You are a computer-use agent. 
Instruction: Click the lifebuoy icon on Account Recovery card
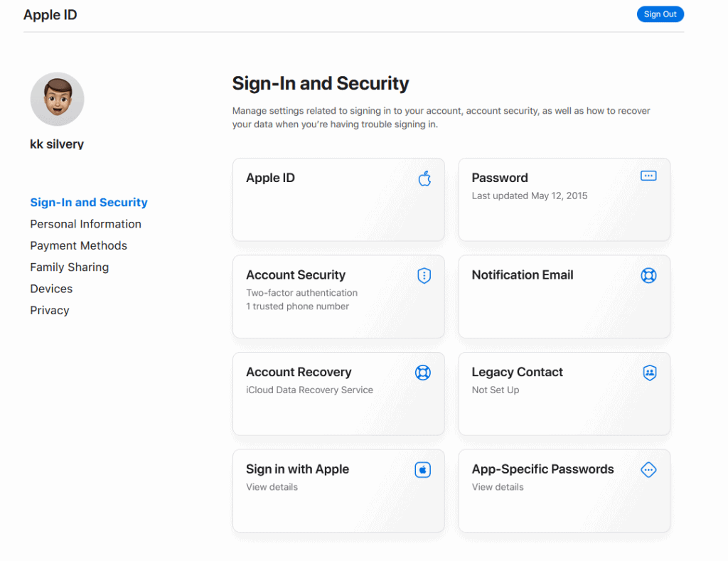422,373
